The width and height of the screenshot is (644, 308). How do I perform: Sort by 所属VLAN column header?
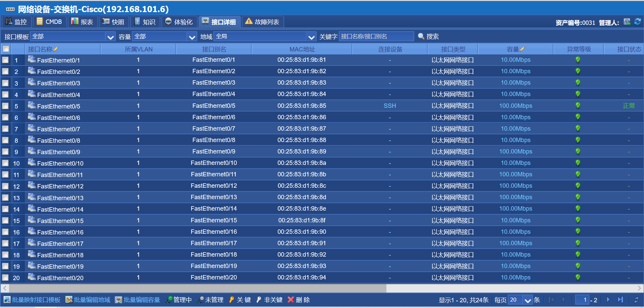(x=139, y=49)
